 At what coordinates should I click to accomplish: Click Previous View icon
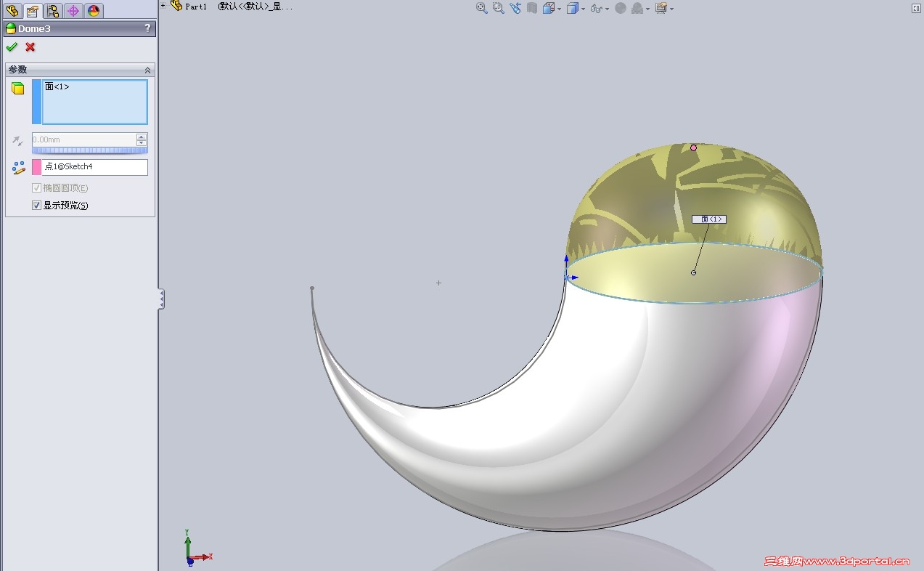click(x=515, y=8)
